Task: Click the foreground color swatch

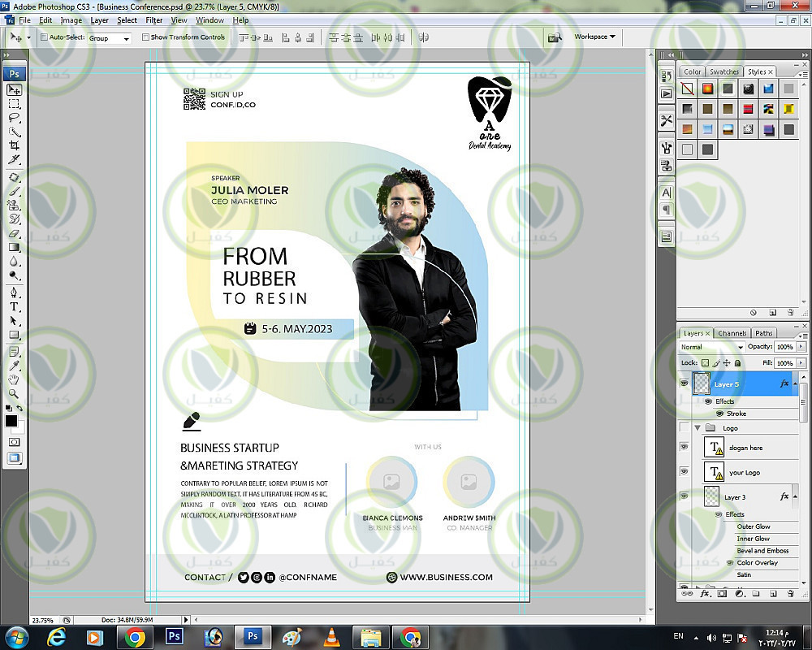Action: coord(11,421)
